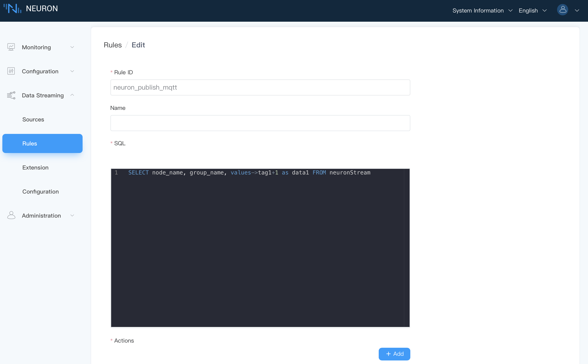The image size is (588, 364).
Task: Click the Data Streaming section icon
Action: [x=11, y=95]
